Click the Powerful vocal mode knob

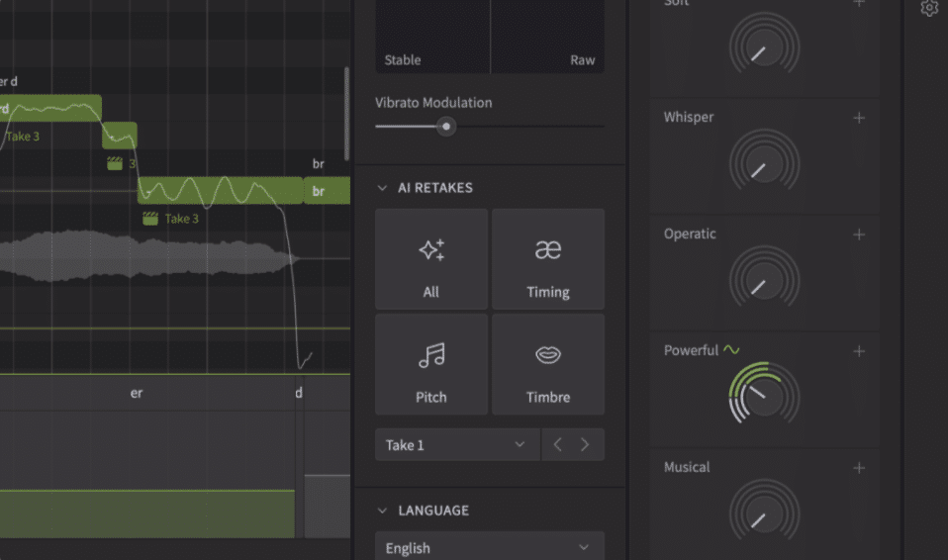coord(764,398)
